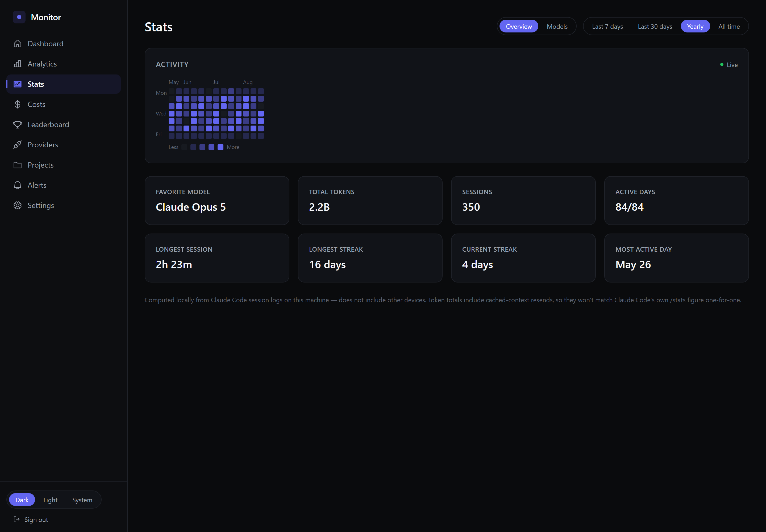Click the Most Active Day May 26 value
This screenshot has height=532, width=766.
(633, 264)
